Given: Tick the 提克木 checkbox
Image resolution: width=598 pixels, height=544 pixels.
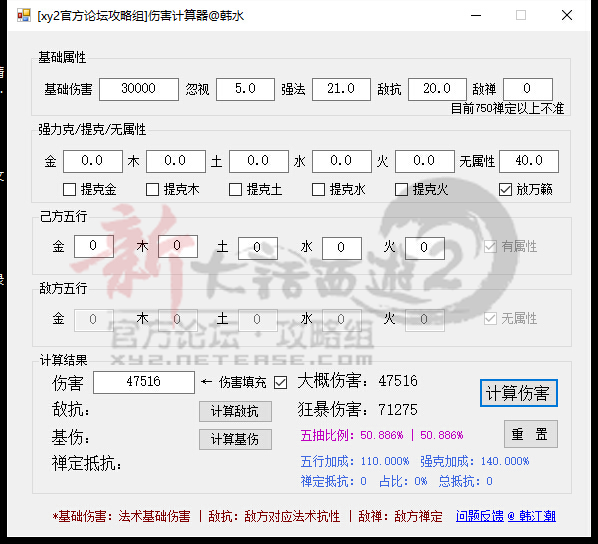Looking at the screenshot, I should (x=153, y=189).
